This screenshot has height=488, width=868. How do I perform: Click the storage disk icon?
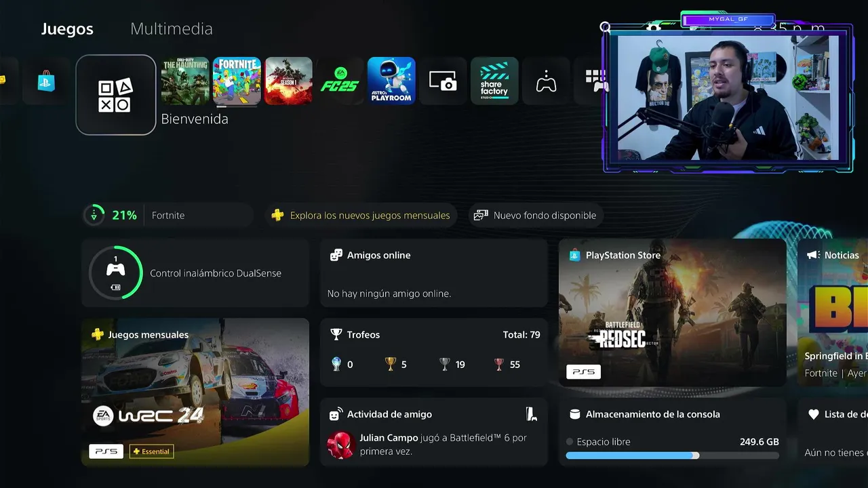[x=574, y=414]
